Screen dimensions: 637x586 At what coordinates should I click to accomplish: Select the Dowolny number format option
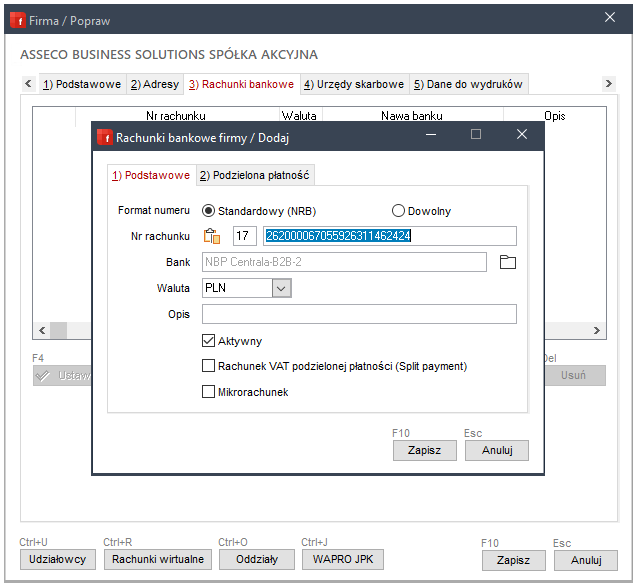[x=398, y=211]
